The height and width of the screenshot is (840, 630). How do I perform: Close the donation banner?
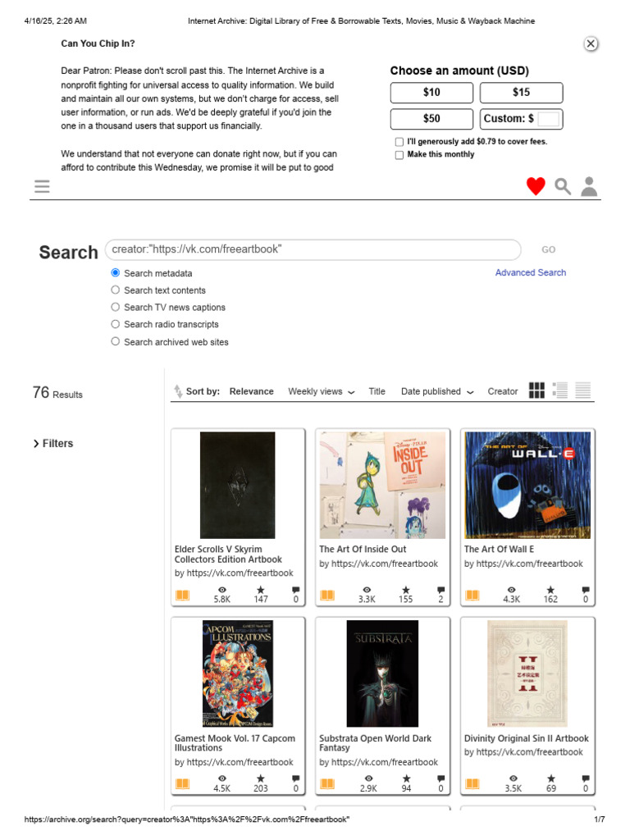point(591,44)
